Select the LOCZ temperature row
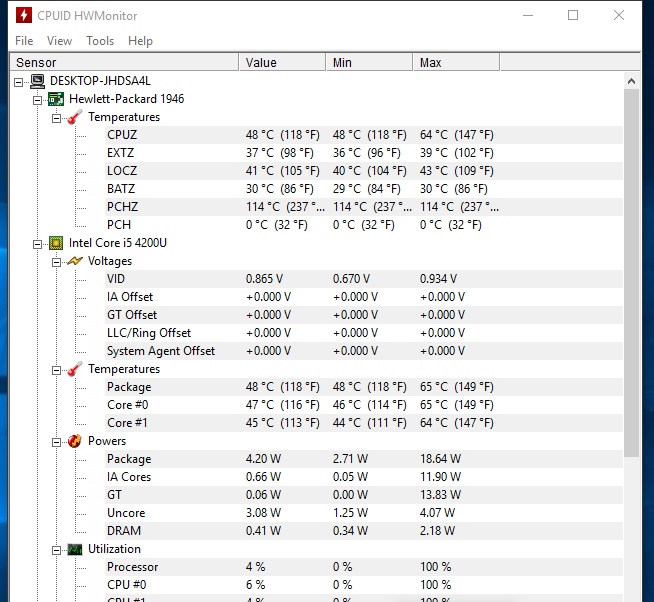 pyautogui.click(x=364, y=171)
